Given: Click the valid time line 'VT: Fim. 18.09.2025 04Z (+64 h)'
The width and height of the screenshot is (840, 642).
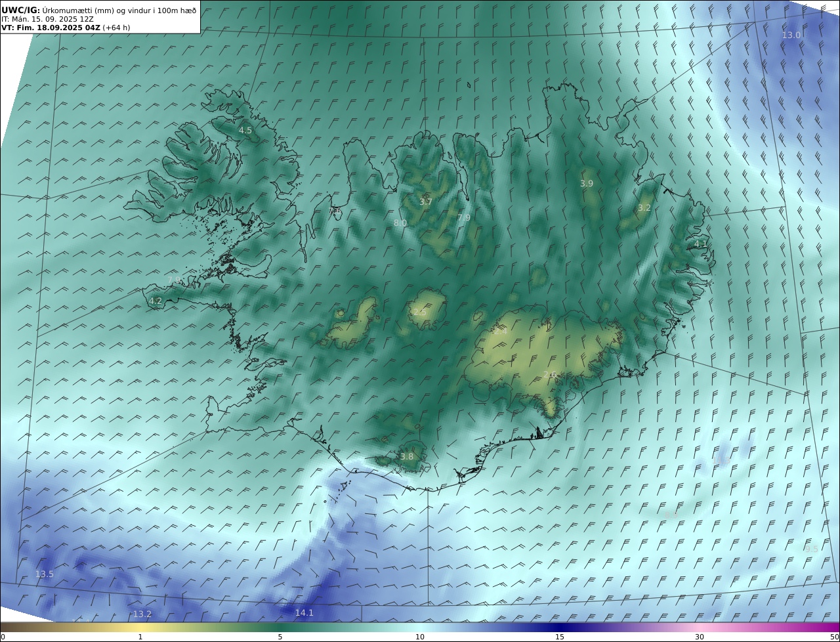Looking at the screenshot, I should pos(66,28).
